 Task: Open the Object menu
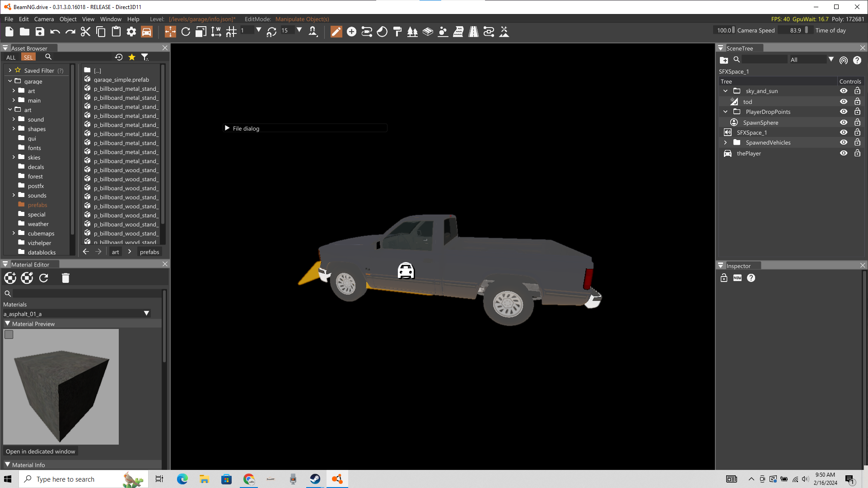tap(68, 19)
